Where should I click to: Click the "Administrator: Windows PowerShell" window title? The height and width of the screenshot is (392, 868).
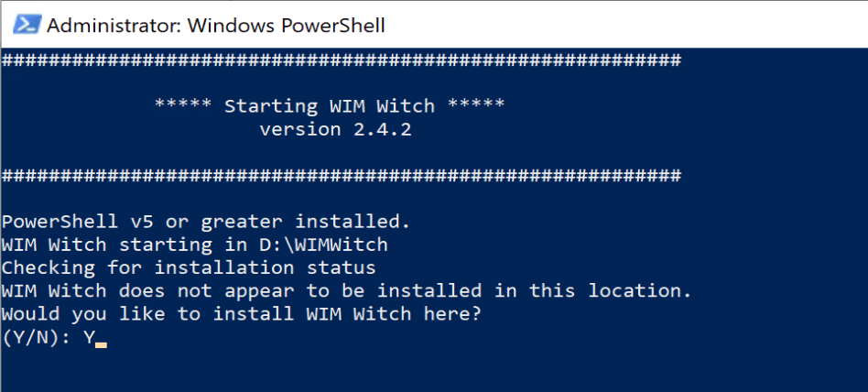pyautogui.click(x=215, y=25)
